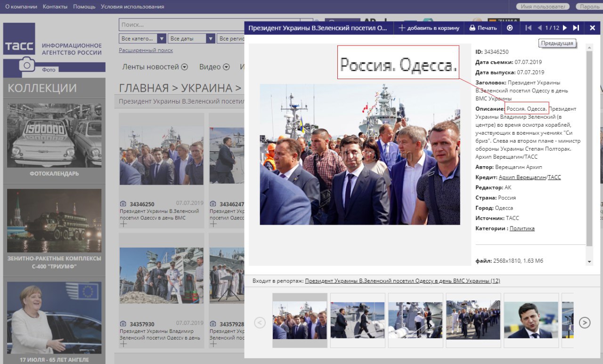
Task: Click the filmstrip right scroll arrow
Action: coord(584,323)
